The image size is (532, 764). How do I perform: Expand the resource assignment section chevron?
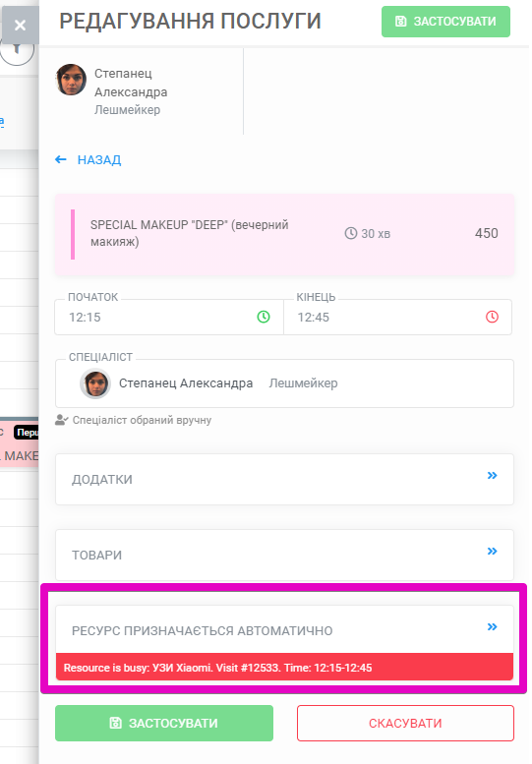pos(492,626)
